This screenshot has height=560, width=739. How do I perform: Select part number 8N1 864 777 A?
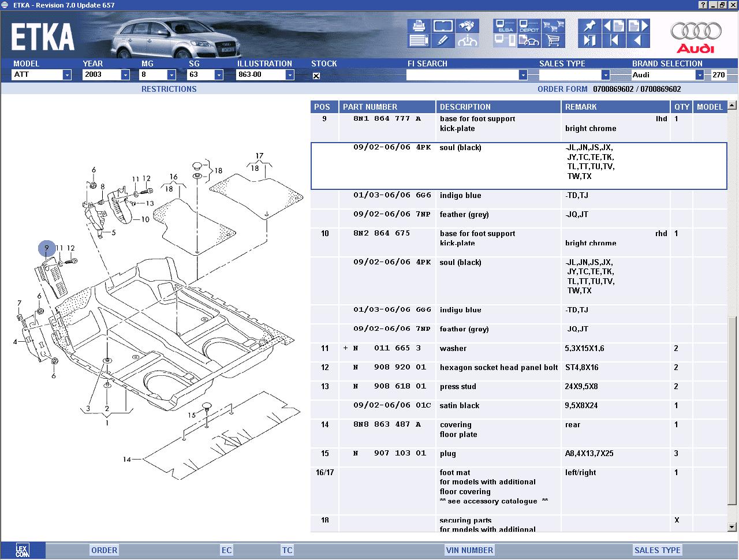click(387, 119)
